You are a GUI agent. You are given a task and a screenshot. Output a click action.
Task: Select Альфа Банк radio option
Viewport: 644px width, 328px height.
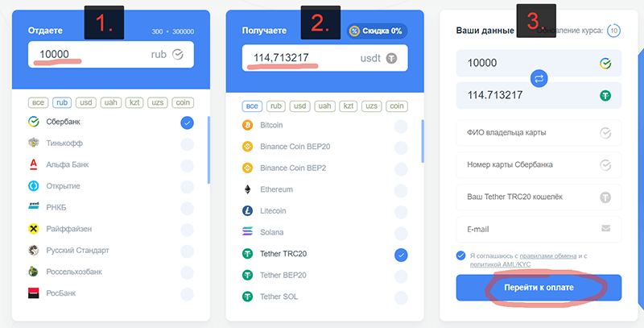[187, 165]
